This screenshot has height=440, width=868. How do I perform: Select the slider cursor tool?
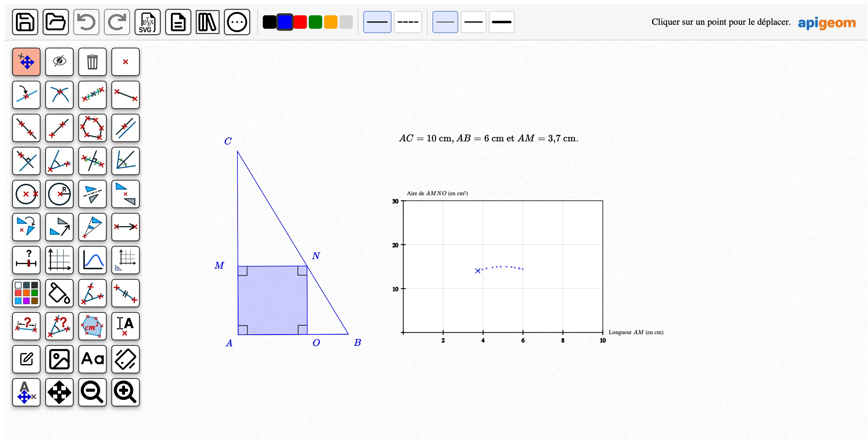[x=26, y=260]
